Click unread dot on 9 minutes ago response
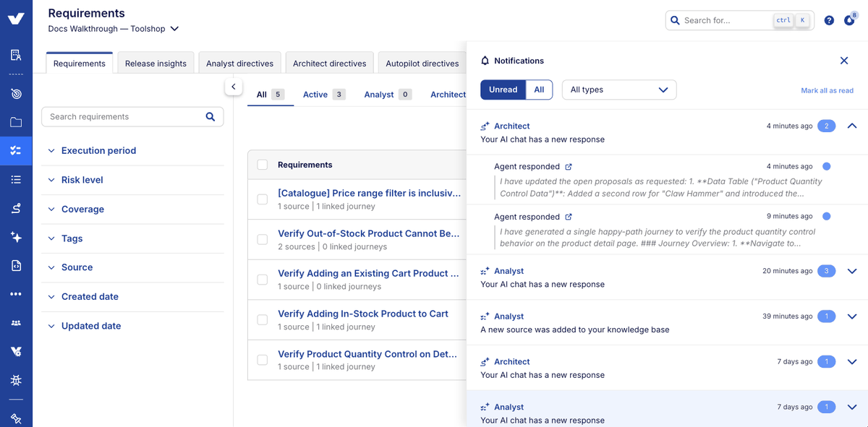The height and width of the screenshot is (427, 868). pos(827,216)
